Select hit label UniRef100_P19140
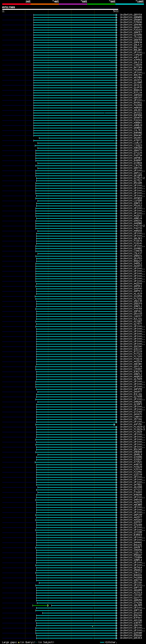Screen dimensions: 146x644 [x=131, y=244]
